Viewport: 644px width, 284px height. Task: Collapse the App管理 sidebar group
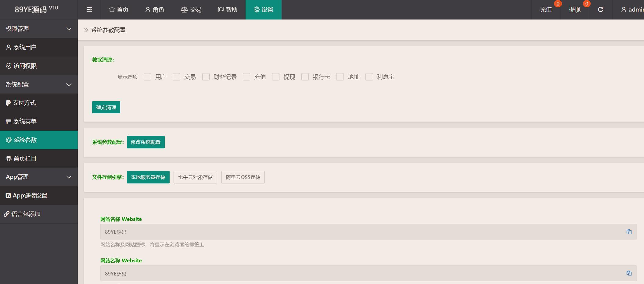click(39, 177)
